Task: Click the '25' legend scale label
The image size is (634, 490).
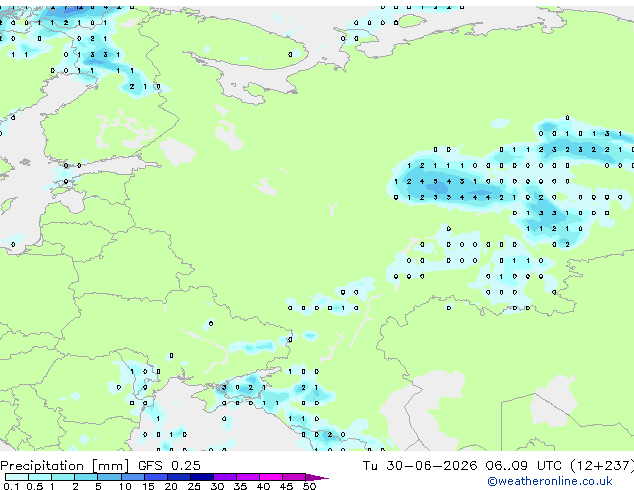Action: click(194, 486)
